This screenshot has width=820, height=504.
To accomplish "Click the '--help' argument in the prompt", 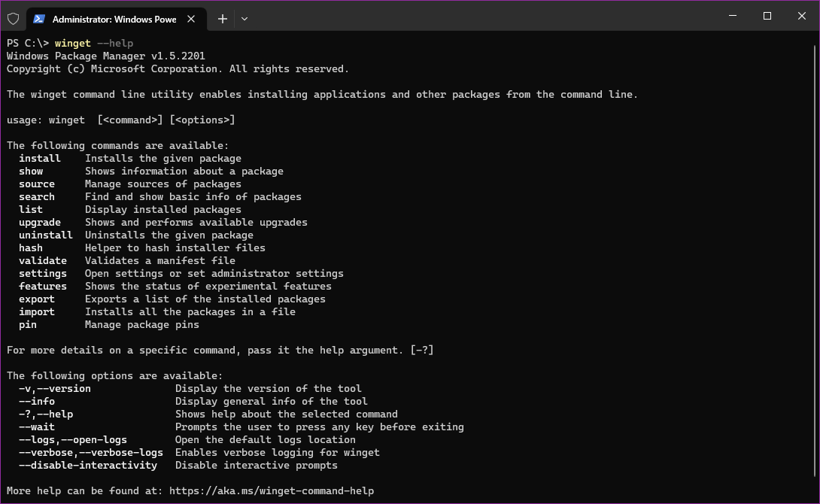I will [115, 44].
